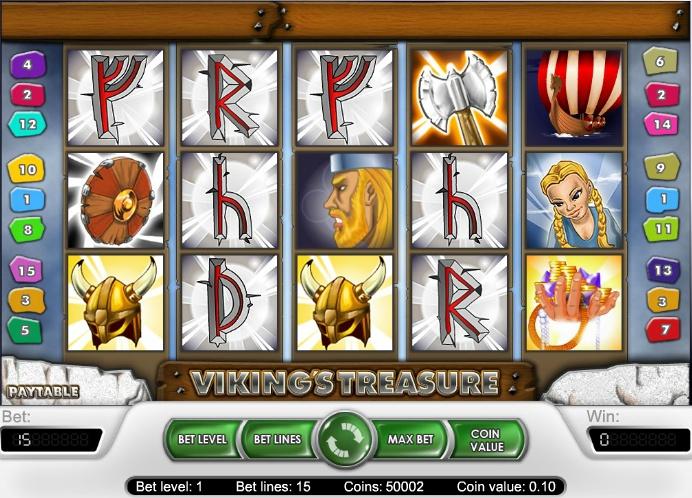Select the olive payline 6 marker on the right
The width and height of the screenshot is (692, 498).
coord(660,61)
